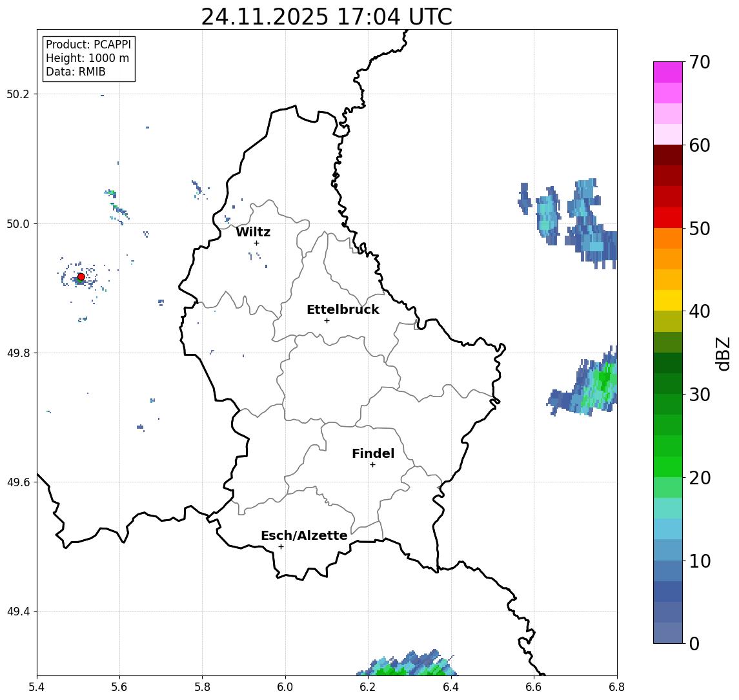
Task: Click the red dot radar marker
Action: click(x=81, y=277)
